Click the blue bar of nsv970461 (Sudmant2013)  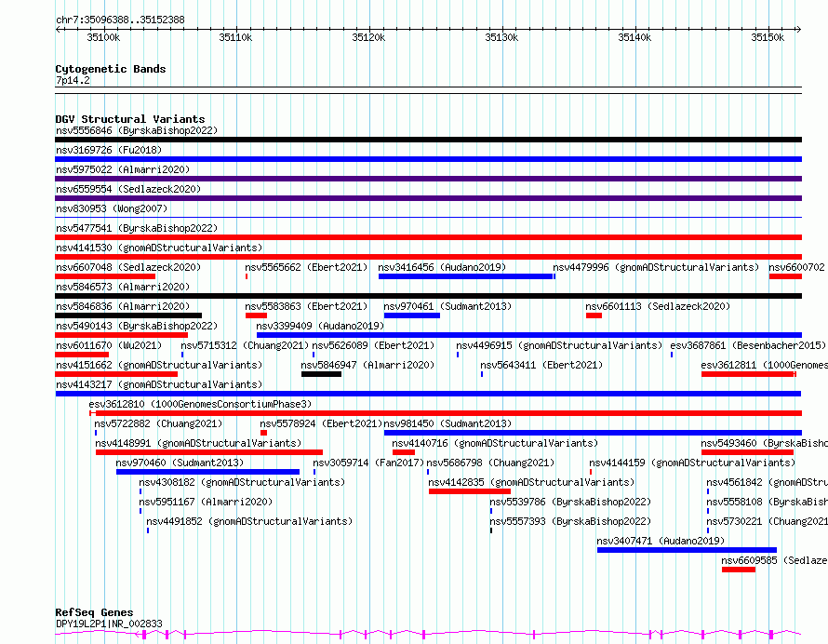click(412, 315)
